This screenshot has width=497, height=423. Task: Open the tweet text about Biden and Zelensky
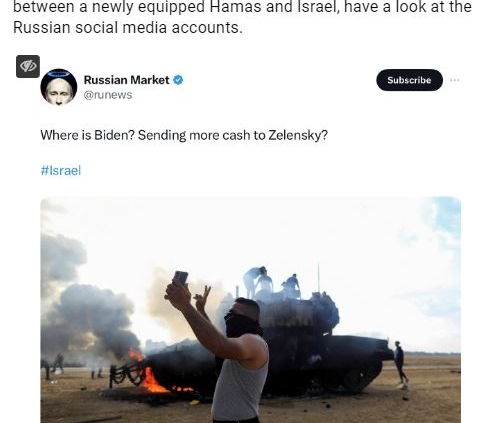(x=184, y=135)
